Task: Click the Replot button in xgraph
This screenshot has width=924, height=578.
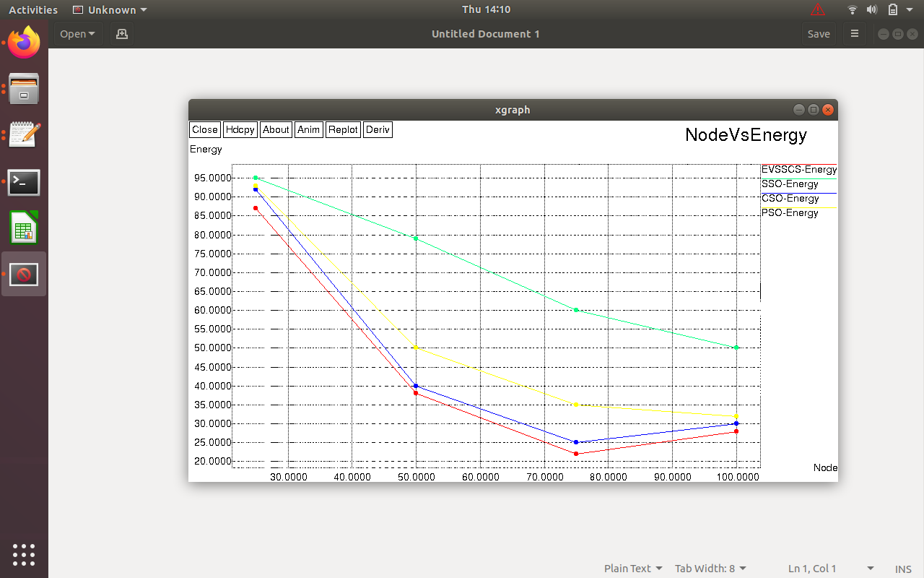Action: [343, 129]
